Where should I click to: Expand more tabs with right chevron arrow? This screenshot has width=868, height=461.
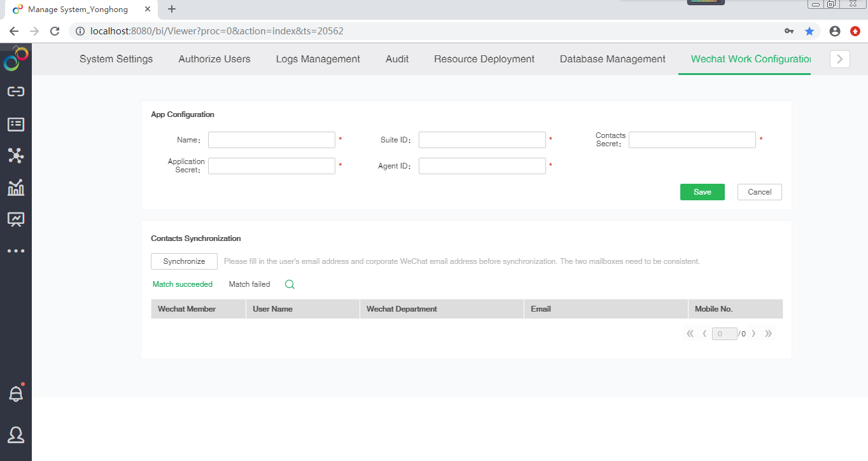[840, 59]
